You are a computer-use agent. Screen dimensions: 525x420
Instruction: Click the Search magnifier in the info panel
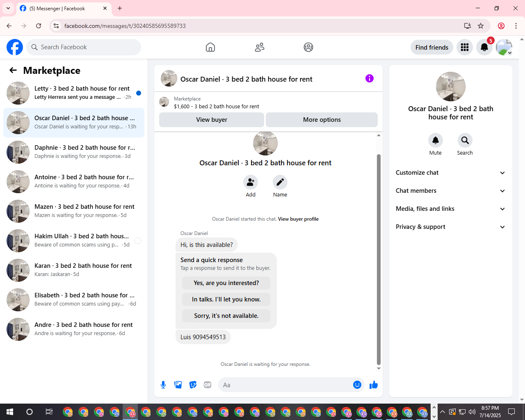[x=465, y=140]
